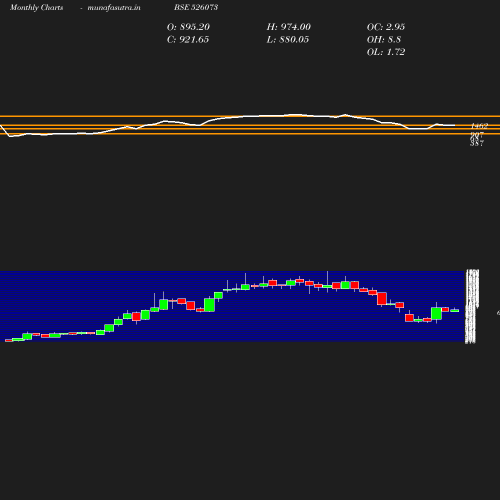Select the low price value "L: 880.05"
The image size is (500, 500).
coord(288,40)
